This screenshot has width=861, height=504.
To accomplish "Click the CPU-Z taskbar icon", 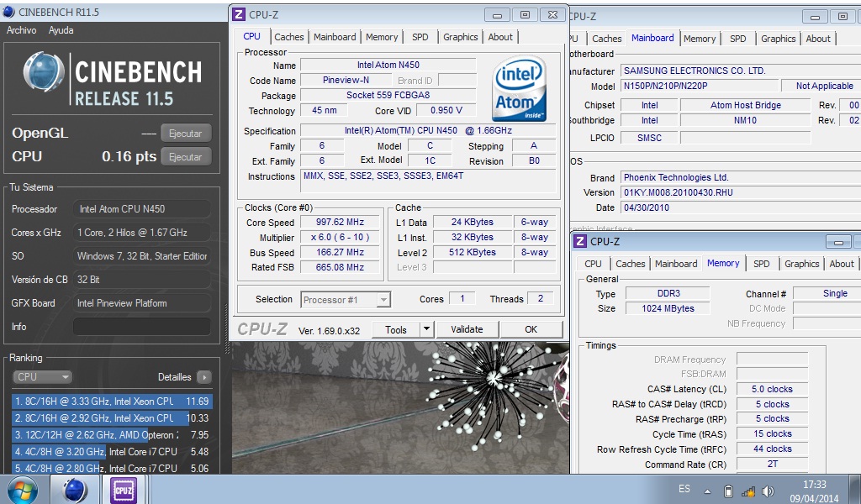I will pyautogui.click(x=123, y=490).
